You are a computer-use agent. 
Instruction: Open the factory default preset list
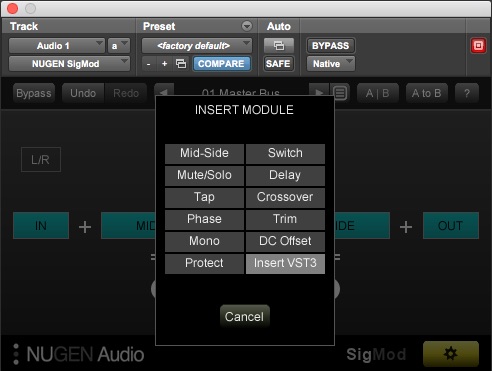coord(197,46)
